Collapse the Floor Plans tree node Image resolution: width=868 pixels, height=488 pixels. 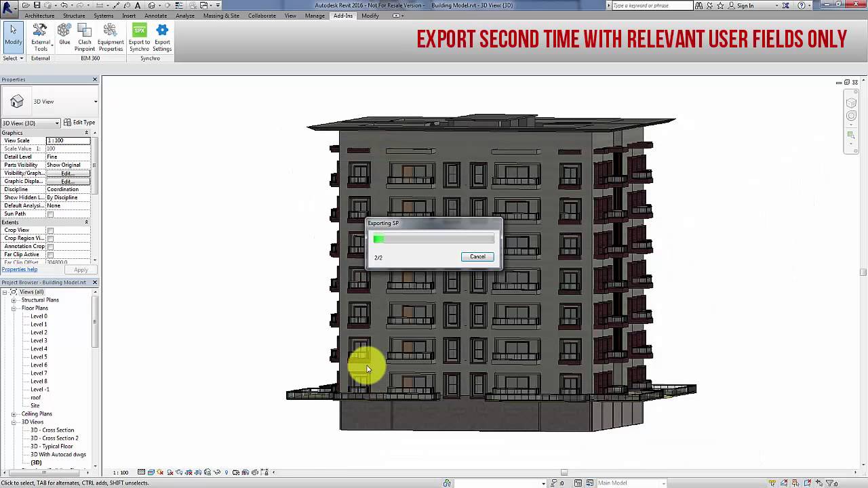14,308
